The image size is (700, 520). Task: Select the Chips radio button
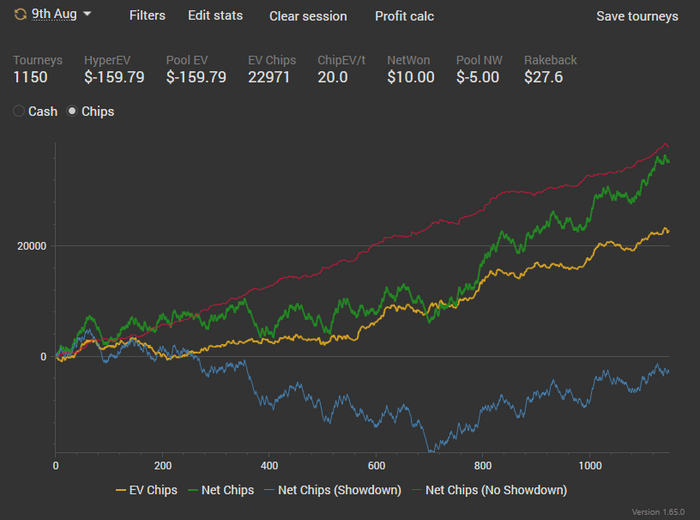click(71, 111)
